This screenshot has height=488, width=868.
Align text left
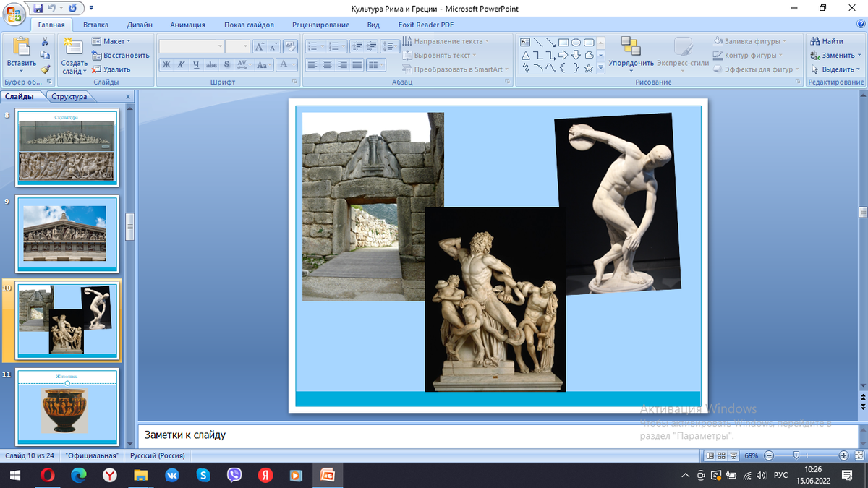tap(312, 64)
